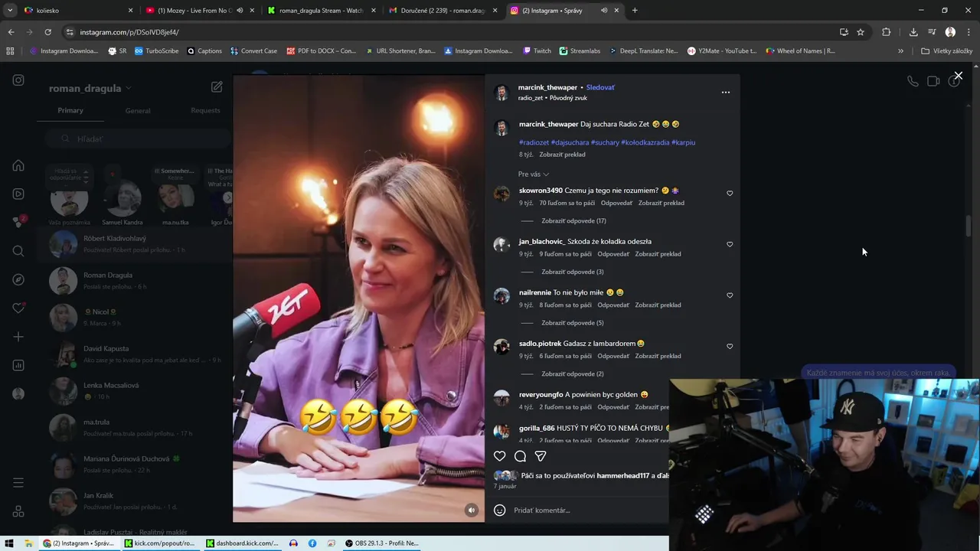Expand Zobraziť odpovede (3) replies
980x551 pixels.
pyautogui.click(x=572, y=272)
